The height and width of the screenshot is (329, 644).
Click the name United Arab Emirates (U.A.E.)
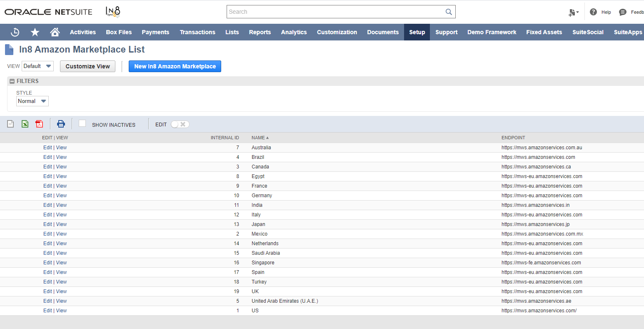click(285, 301)
